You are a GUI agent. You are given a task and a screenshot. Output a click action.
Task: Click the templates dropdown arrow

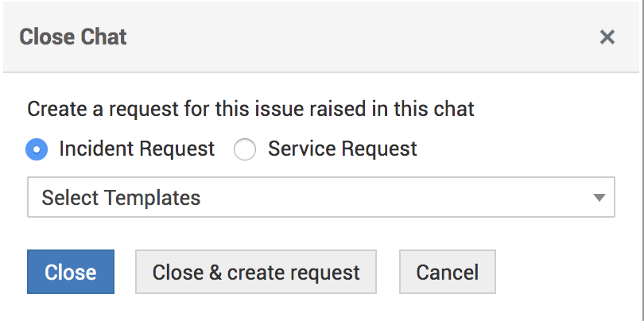click(599, 198)
